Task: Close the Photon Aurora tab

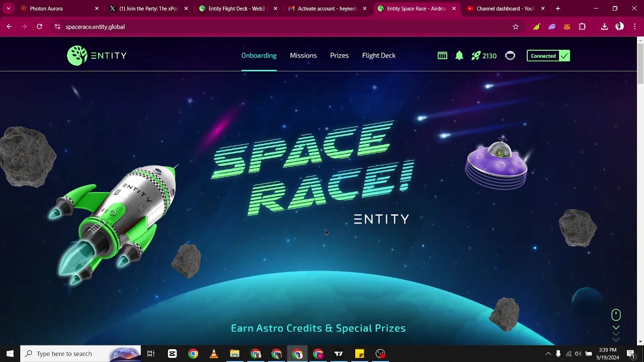Action: (97, 9)
